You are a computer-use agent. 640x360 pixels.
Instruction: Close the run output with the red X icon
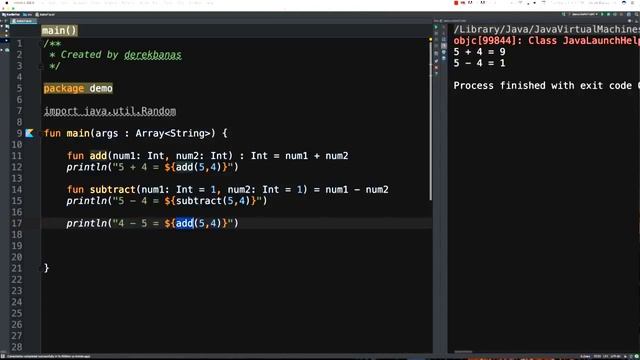(x=436, y=67)
